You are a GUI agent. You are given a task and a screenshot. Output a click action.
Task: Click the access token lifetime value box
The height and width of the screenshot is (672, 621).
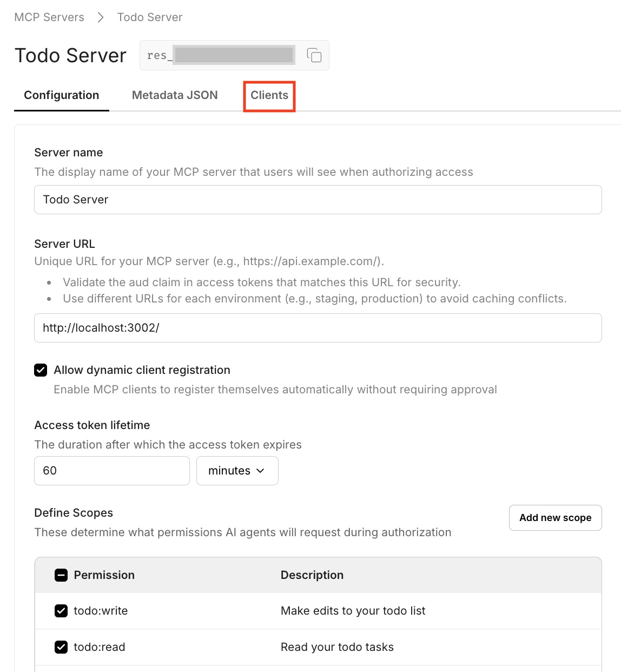pos(111,471)
